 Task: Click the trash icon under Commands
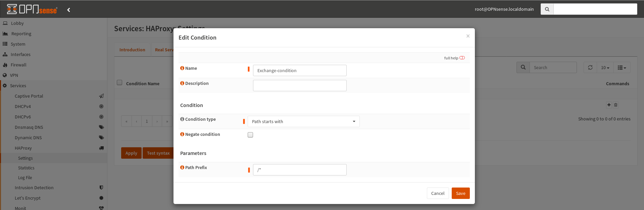pyautogui.click(x=616, y=105)
